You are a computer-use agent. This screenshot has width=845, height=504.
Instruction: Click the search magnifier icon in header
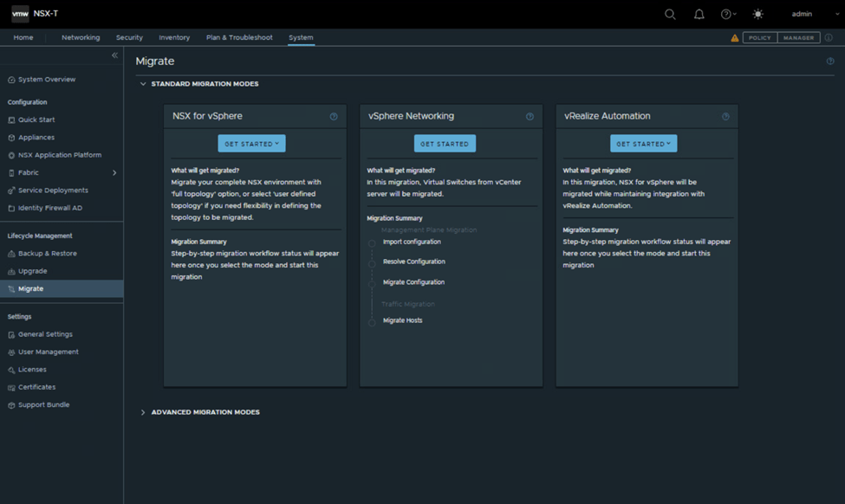(x=670, y=14)
